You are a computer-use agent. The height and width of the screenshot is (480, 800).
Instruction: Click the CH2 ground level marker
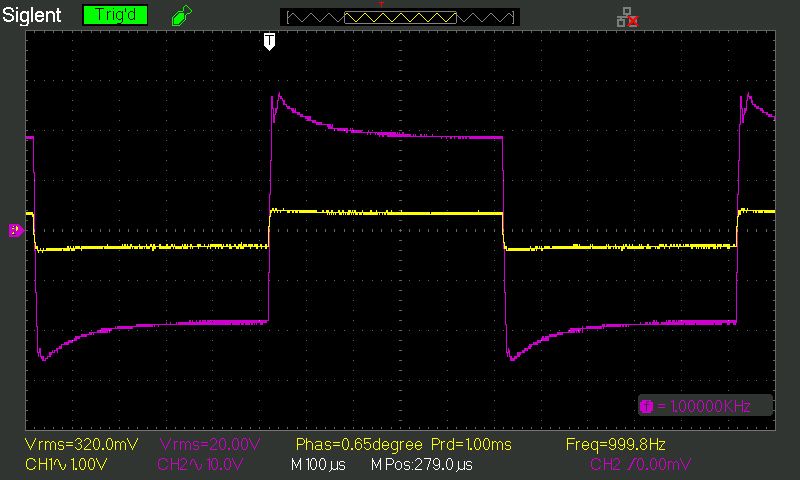pyautogui.click(x=16, y=230)
